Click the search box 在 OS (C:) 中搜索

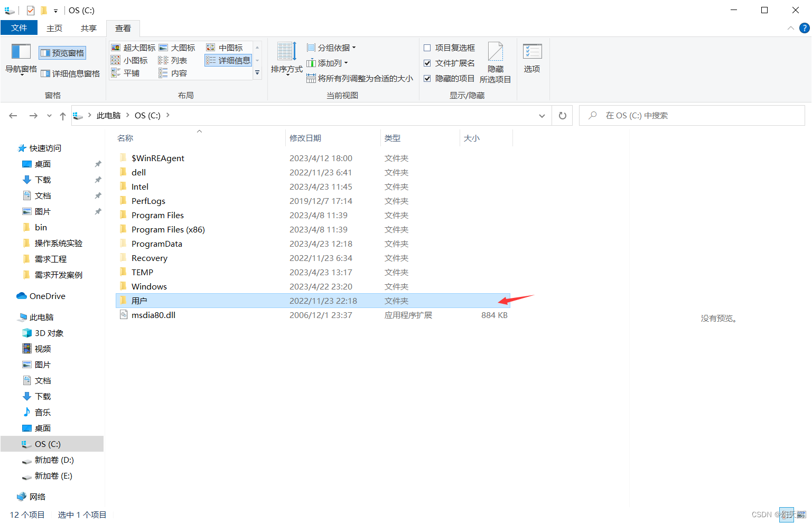(x=692, y=115)
